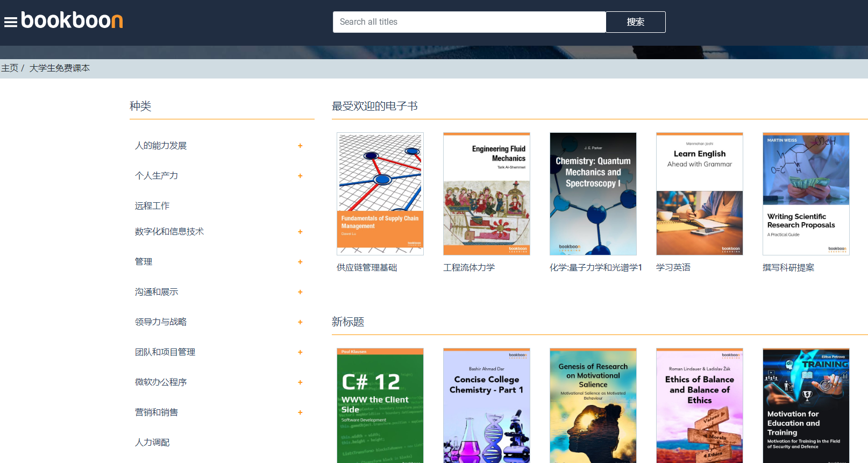Image resolution: width=868 pixels, height=463 pixels.
Task: Select the 管理 category label
Action: (144, 262)
